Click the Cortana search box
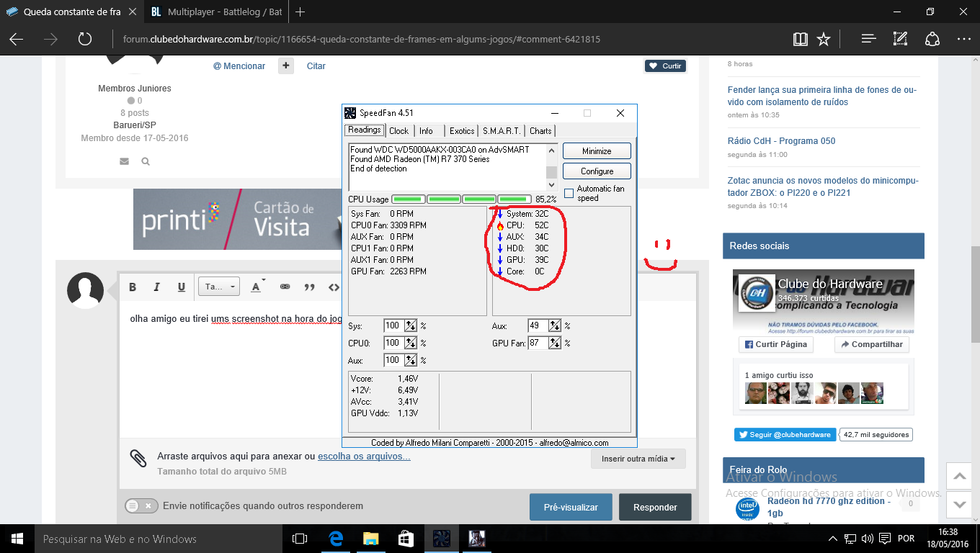This screenshot has height=553, width=980. click(159, 539)
